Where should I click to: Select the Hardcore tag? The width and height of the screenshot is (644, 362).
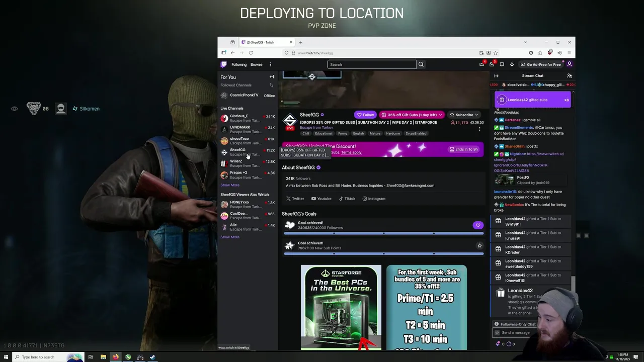(393, 133)
